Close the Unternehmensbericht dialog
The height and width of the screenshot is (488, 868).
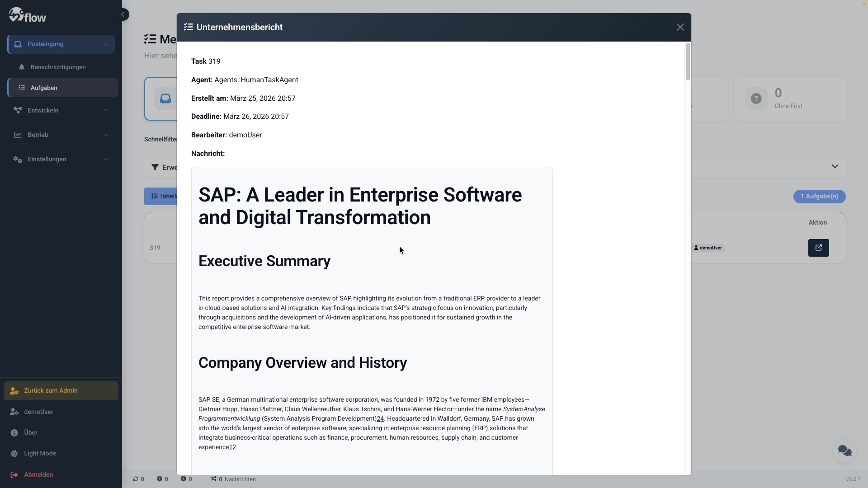(x=680, y=27)
